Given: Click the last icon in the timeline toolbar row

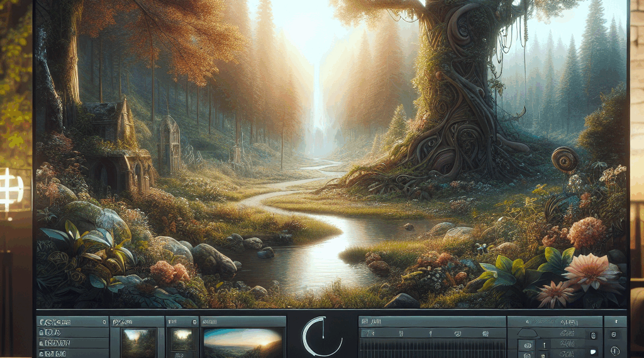Looking at the screenshot, I should click(486, 334).
